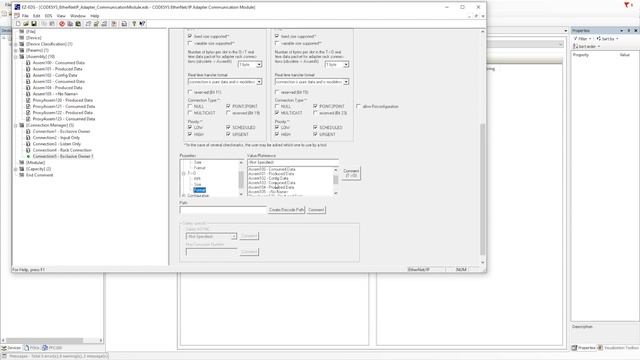640x360 pixels.
Task: Collapse the [Assembly] tree node
Action: (x=16, y=57)
